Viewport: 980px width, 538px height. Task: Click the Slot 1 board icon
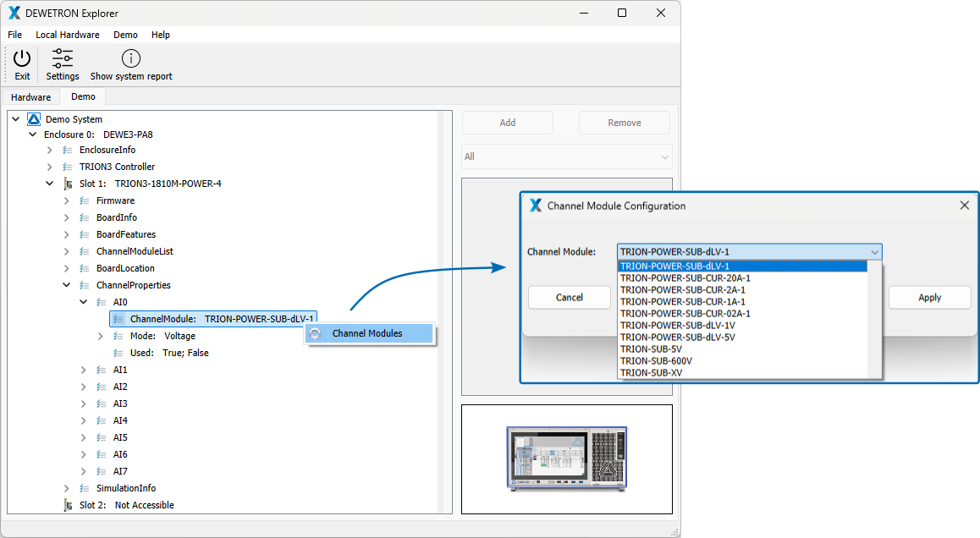pyautogui.click(x=68, y=184)
